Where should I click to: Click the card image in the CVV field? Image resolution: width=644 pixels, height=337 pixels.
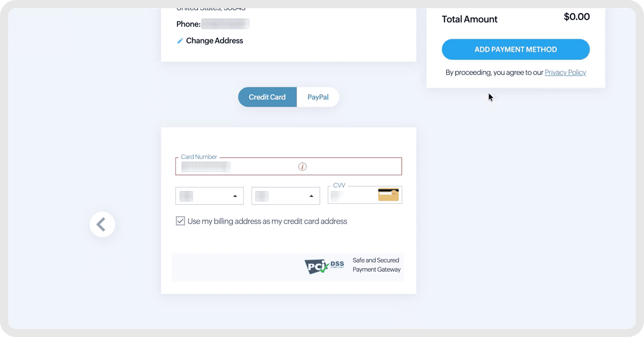[388, 195]
